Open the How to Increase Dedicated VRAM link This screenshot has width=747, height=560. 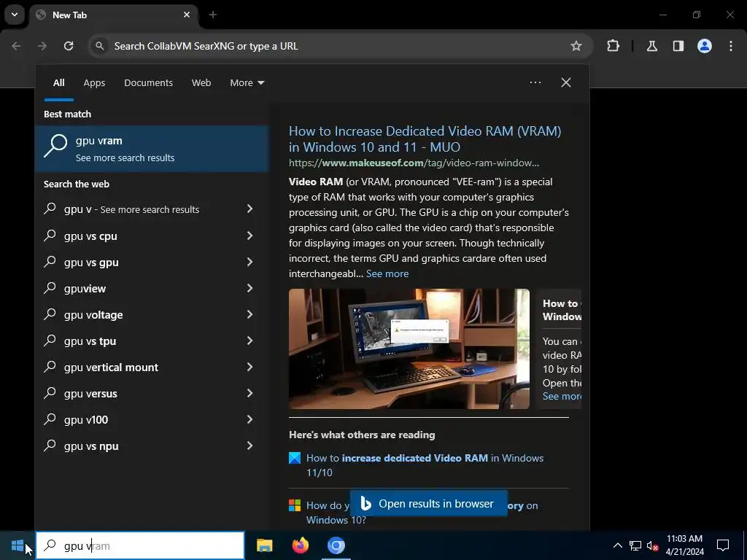point(425,139)
